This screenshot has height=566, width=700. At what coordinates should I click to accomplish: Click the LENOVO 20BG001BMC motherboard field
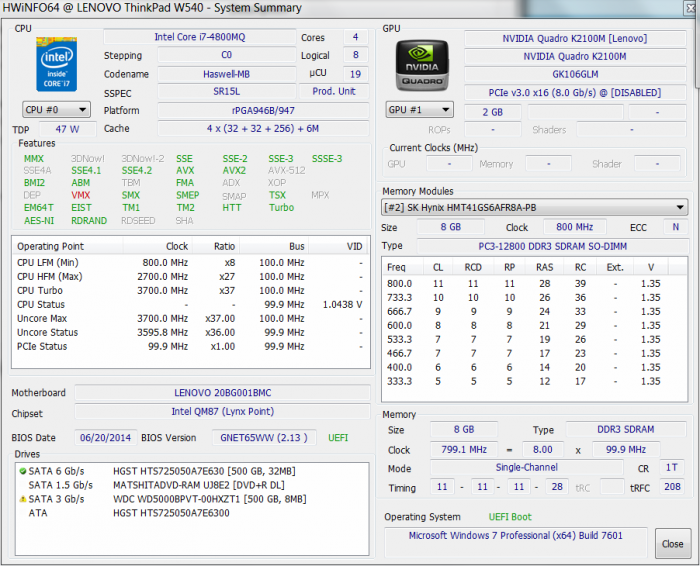click(222, 392)
